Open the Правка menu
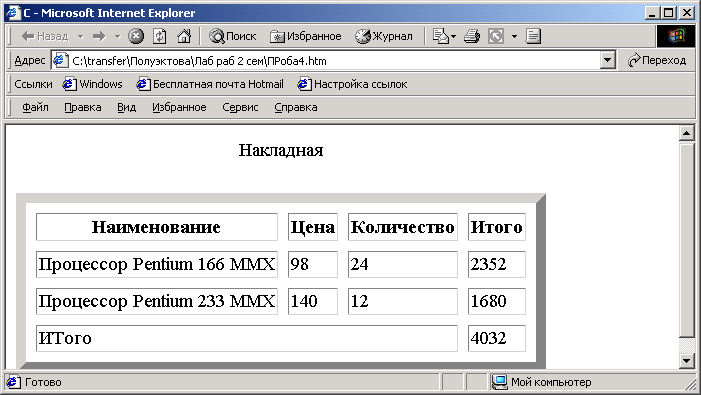The image size is (701, 395). coord(83,107)
